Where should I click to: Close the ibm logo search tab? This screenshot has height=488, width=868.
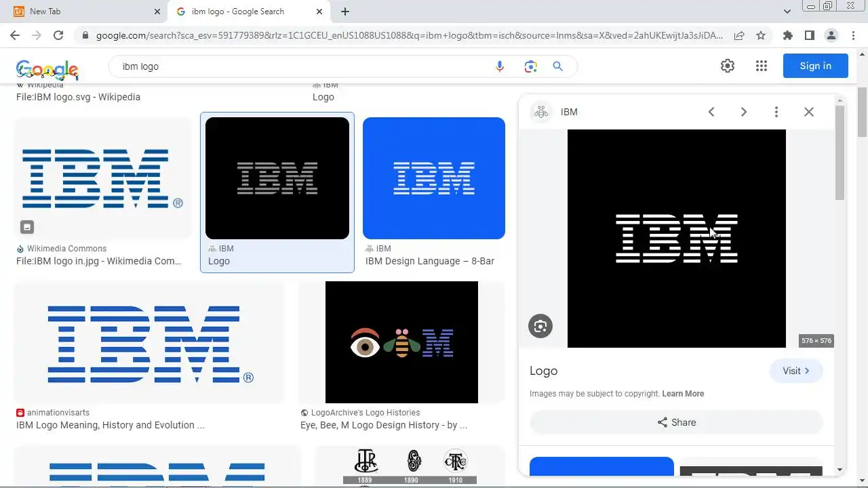[319, 12]
